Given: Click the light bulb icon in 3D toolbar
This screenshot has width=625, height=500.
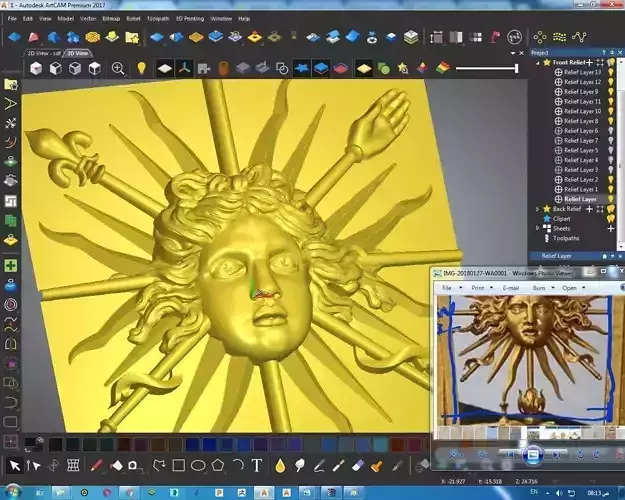Looking at the screenshot, I should point(141,69).
